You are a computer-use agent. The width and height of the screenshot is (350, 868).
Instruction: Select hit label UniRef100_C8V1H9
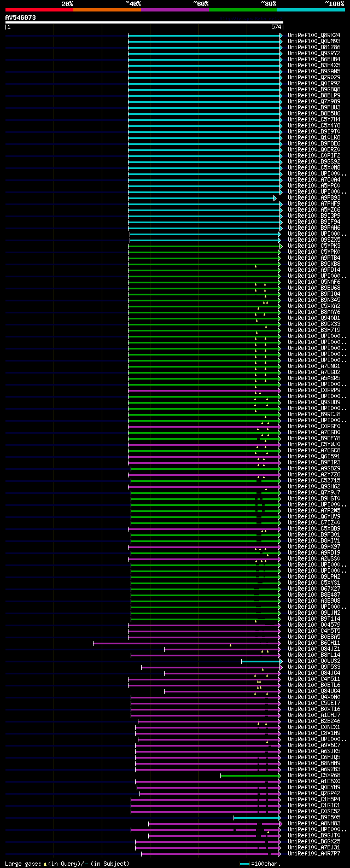click(315, 733)
